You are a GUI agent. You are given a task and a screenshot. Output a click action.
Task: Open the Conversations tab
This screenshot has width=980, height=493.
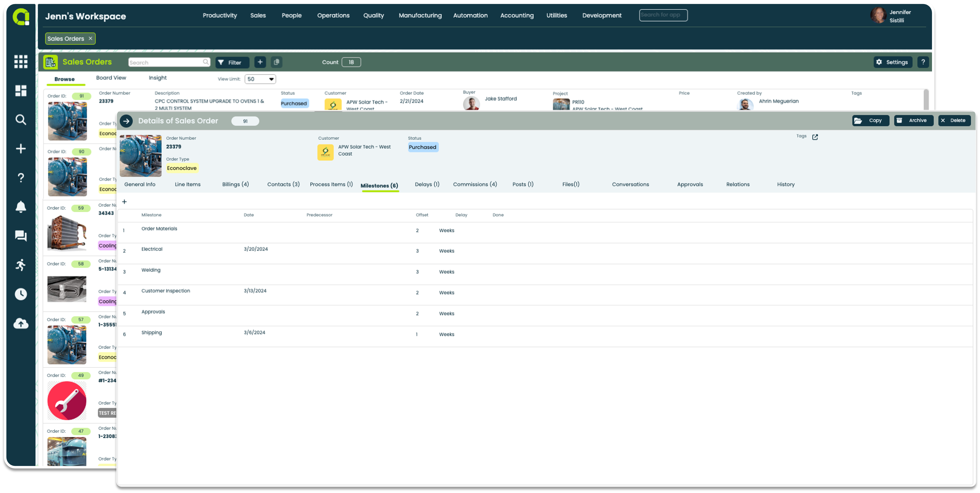tap(630, 184)
